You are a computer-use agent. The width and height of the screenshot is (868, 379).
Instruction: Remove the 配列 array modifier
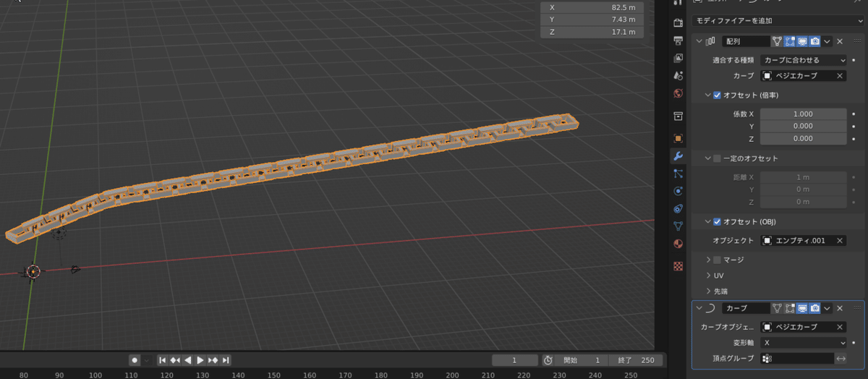(x=840, y=42)
